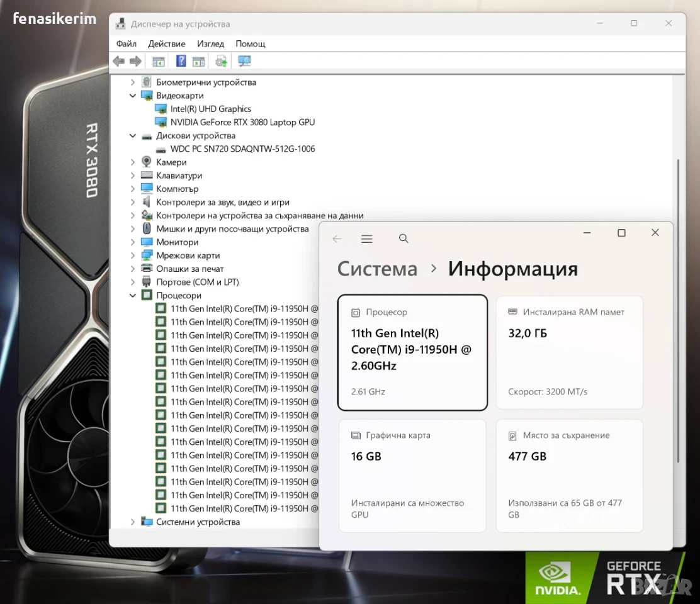Click the WDC disk drive icon

click(x=161, y=150)
